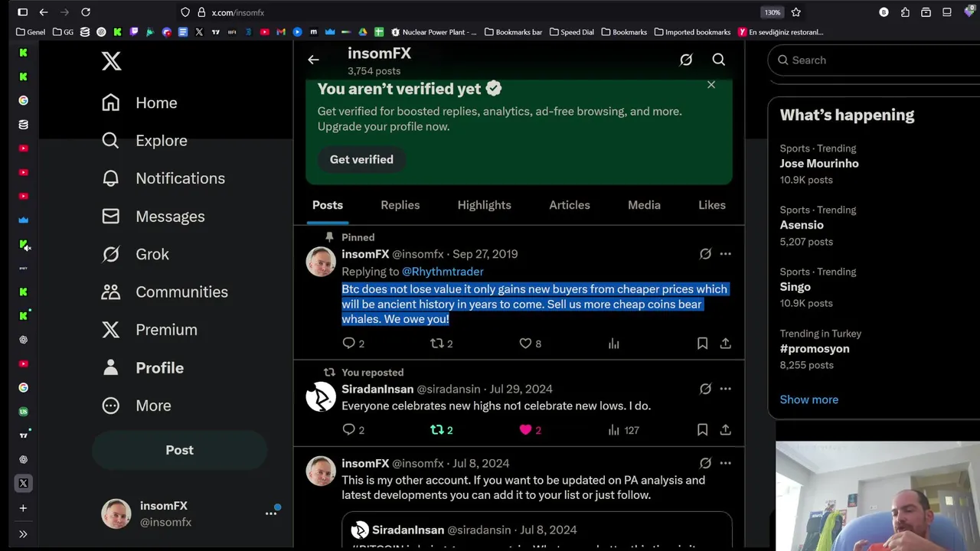Click Show more trends link

808,399
